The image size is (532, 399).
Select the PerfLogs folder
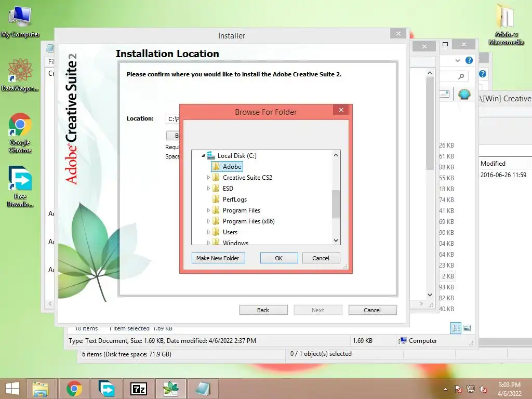pyautogui.click(x=230, y=199)
